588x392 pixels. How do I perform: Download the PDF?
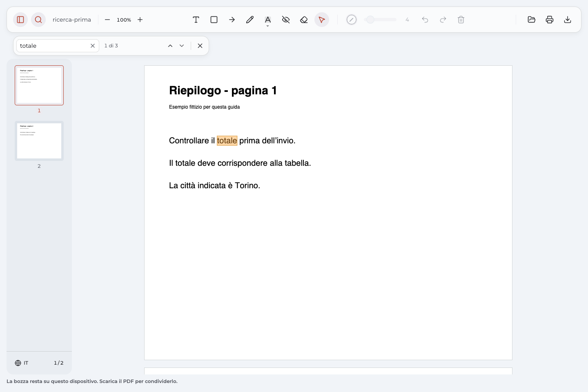[568, 20]
